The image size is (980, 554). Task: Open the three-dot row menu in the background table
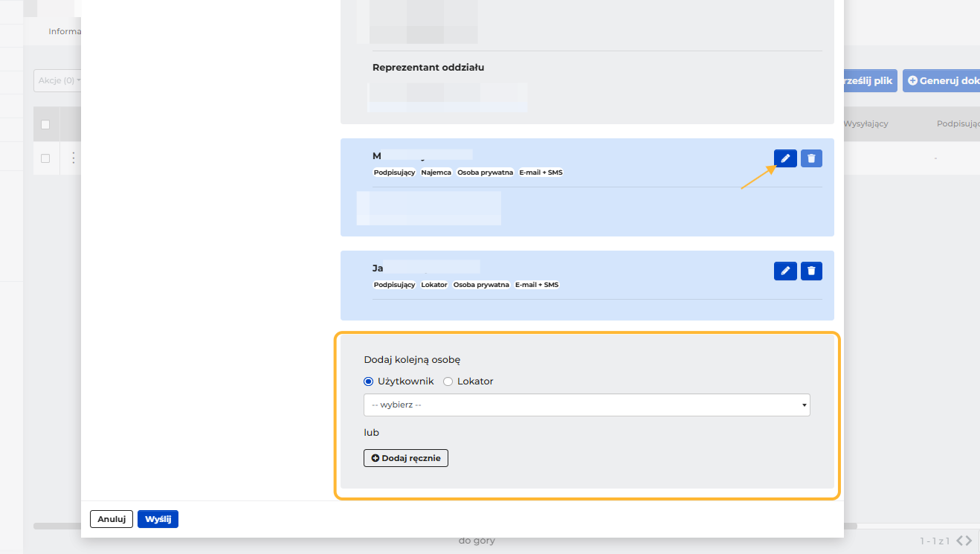(x=73, y=158)
